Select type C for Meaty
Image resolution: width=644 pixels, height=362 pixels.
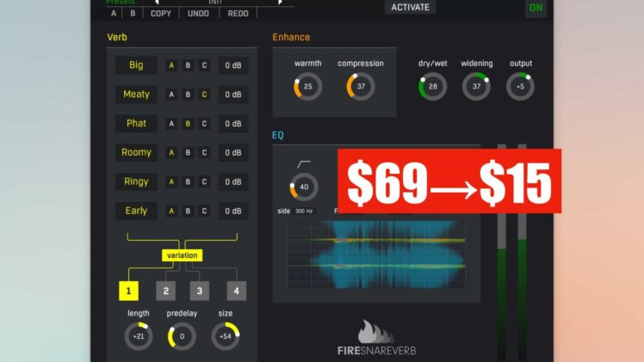click(x=204, y=95)
